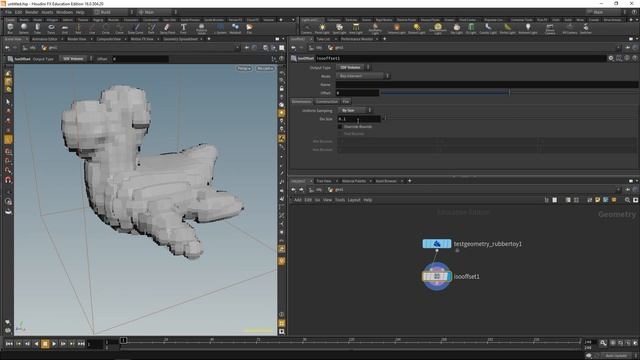
Task: Jump to first frame on timeline
Action: (x=9, y=344)
